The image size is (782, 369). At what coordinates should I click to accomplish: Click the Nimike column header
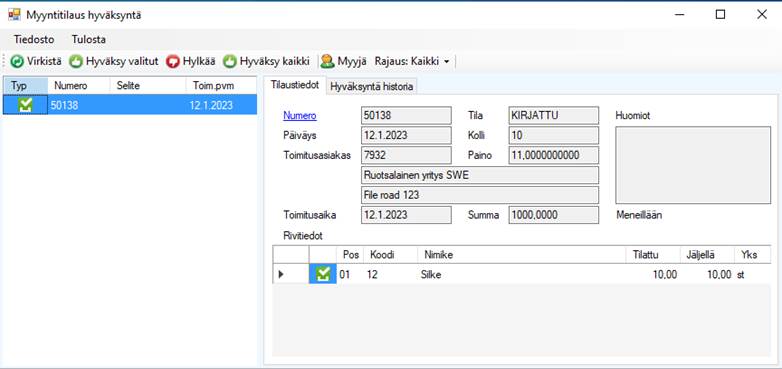pos(522,255)
